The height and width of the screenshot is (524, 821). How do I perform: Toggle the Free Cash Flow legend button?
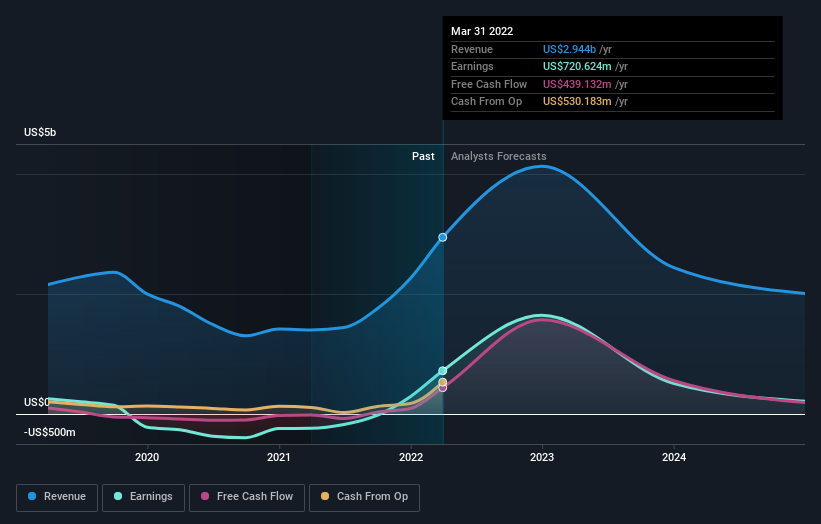tap(247, 497)
